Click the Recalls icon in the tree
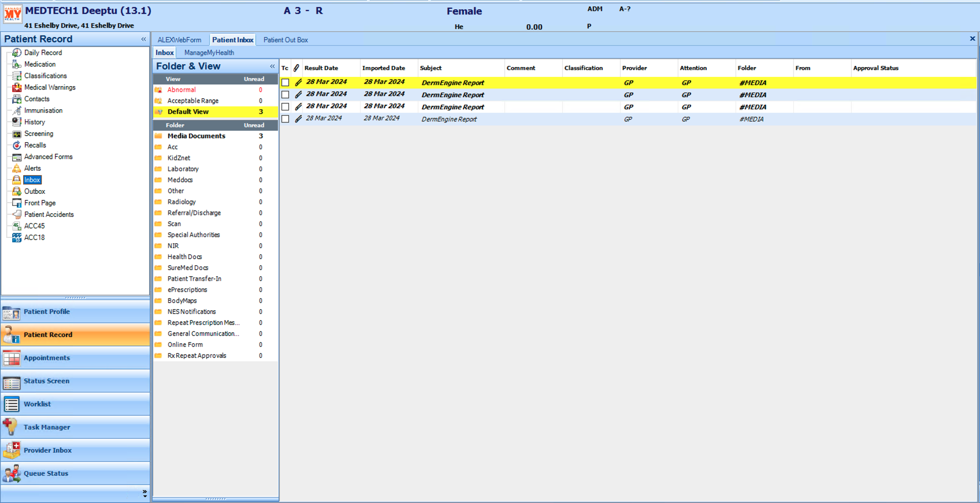This screenshot has height=503, width=980. coord(17,145)
